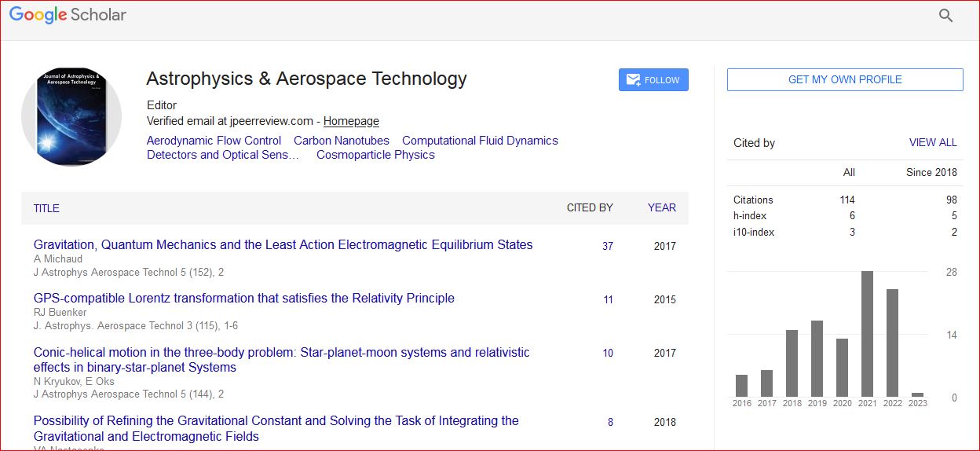
Task: Click the 2021 bar in citations chart
Action: (x=867, y=334)
